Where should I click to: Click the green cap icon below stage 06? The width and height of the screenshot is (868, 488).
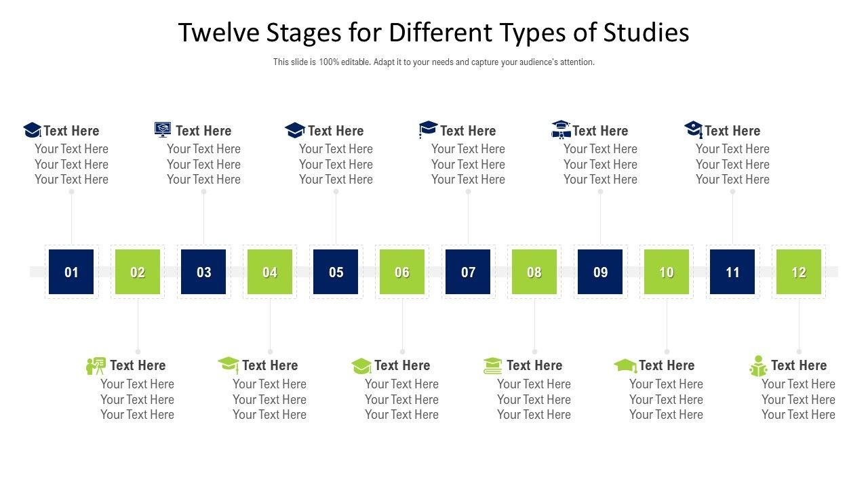(x=361, y=366)
